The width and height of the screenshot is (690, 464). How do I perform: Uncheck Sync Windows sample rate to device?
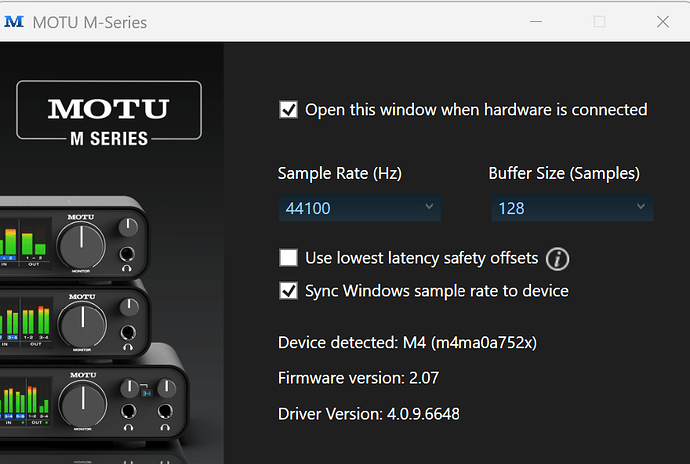288,291
